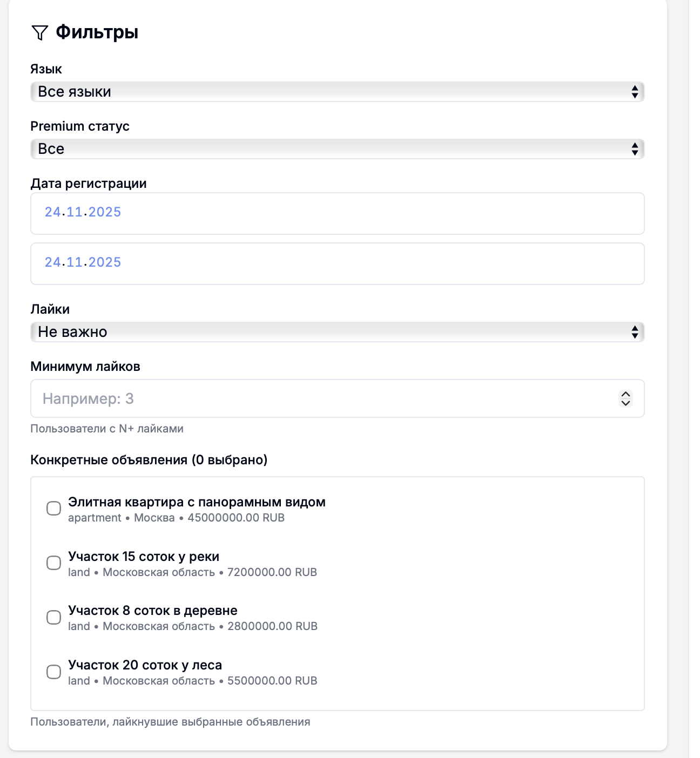
Task: Select the Участок 8 соток в деревне checkbox
Action: pyautogui.click(x=53, y=618)
